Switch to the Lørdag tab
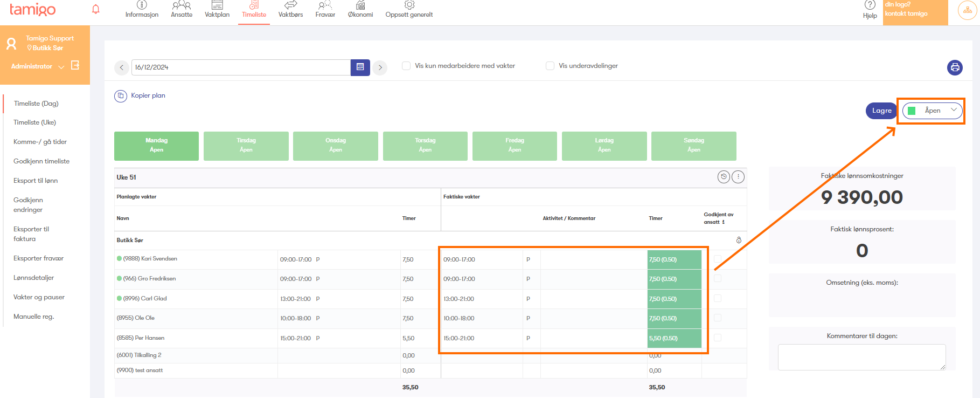Image resolution: width=980 pixels, height=398 pixels. click(x=604, y=146)
